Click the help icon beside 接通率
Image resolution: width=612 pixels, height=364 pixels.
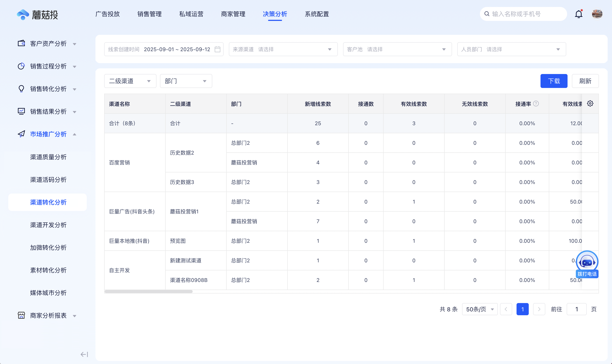pyautogui.click(x=536, y=103)
